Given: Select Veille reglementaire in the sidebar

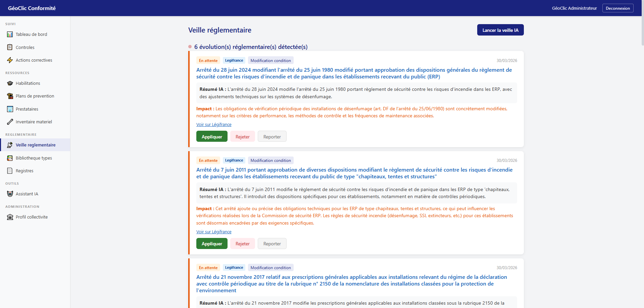Looking at the screenshot, I should coord(35,145).
